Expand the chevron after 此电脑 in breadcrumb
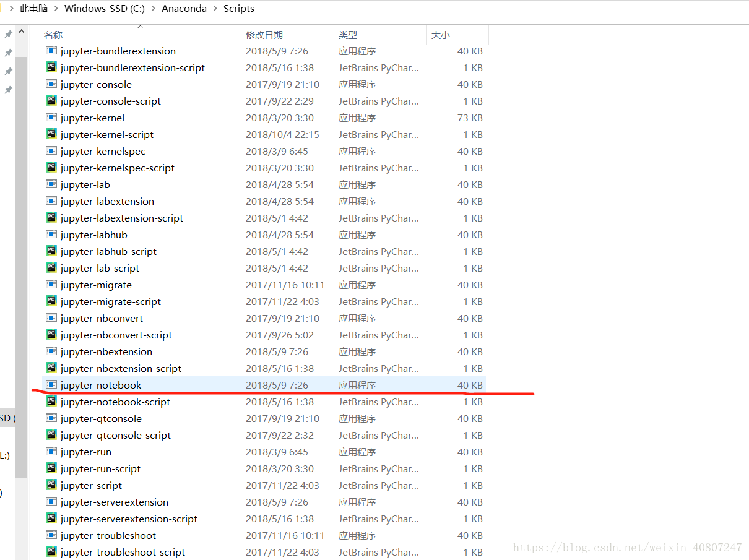The image size is (749, 560). tap(56, 9)
